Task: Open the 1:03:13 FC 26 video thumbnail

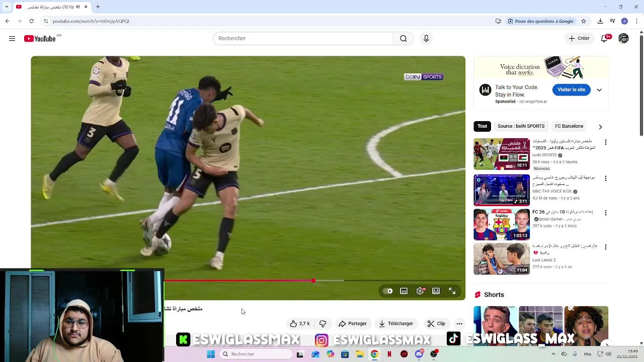Action: (502, 225)
